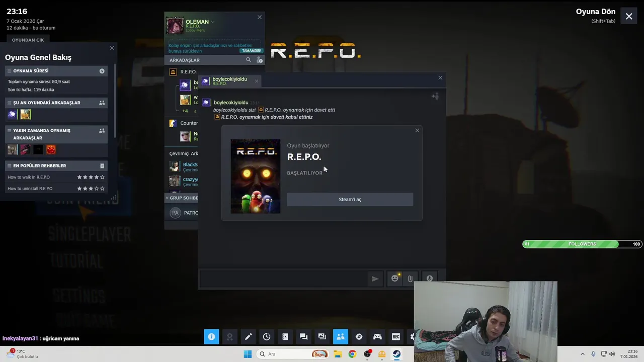The height and width of the screenshot is (362, 644).
Task: Click friends icon on Şu An Oyundaki Arkadaşlar
Action: 102,103
